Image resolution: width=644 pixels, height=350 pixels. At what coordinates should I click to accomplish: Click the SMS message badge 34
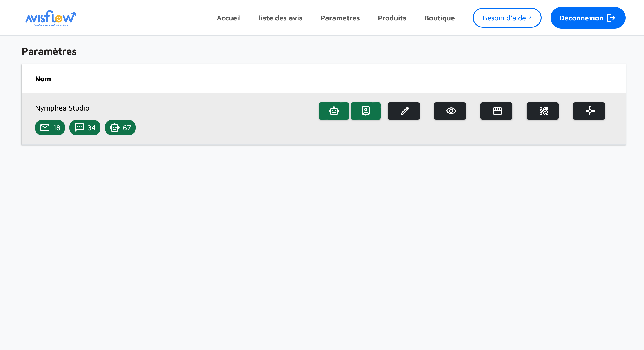pyautogui.click(x=85, y=128)
